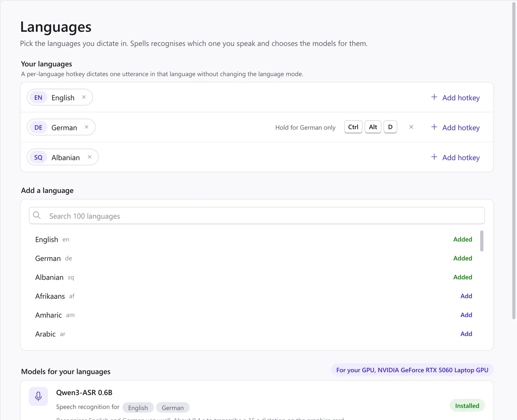Screen dimensions: 517x420
Task: Click the D key cap
Action: point(390,127)
